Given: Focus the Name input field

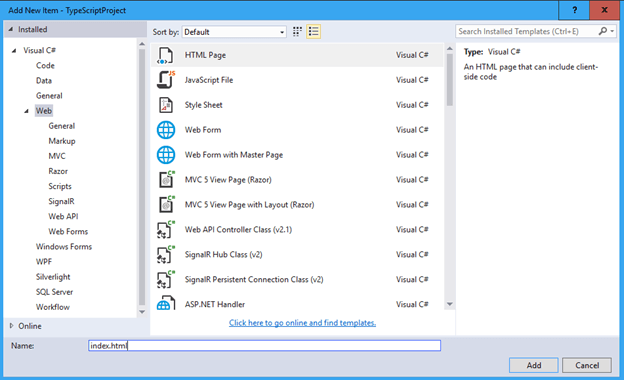Looking at the screenshot, I should (264, 346).
